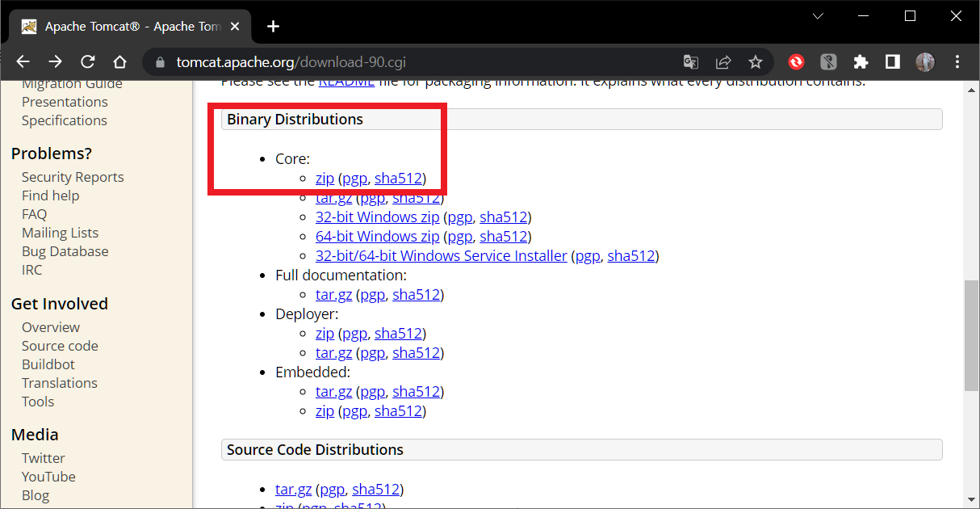This screenshot has width=980, height=509.
Task: Open the Chrome profile avatar
Action: coord(925,61)
